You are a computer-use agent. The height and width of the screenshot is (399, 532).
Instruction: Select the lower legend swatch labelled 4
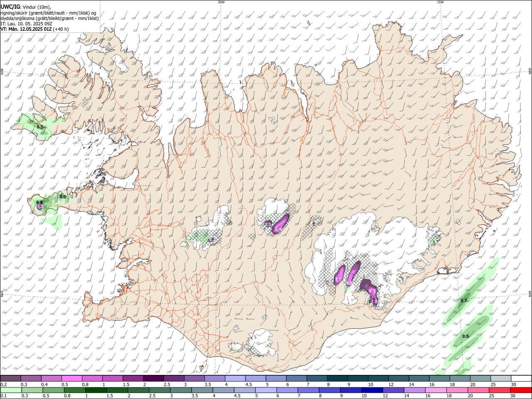pyautogui.click(x=223, y=390)
